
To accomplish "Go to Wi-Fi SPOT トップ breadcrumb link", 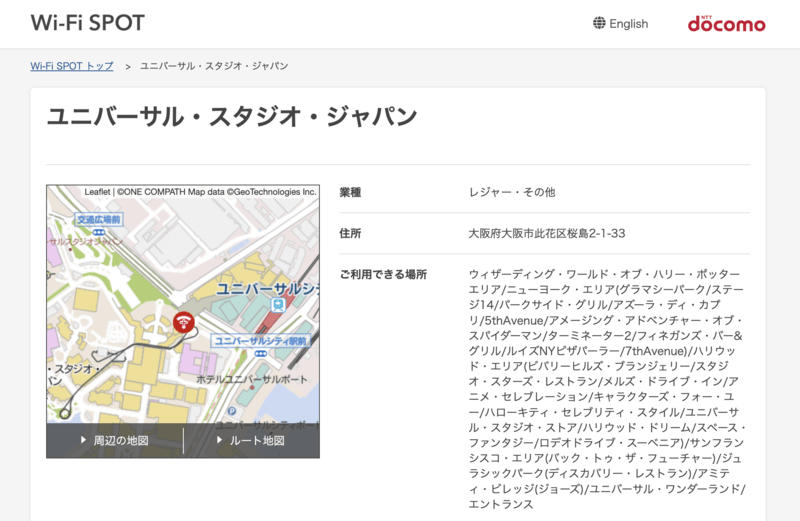I will coord(72,66).
